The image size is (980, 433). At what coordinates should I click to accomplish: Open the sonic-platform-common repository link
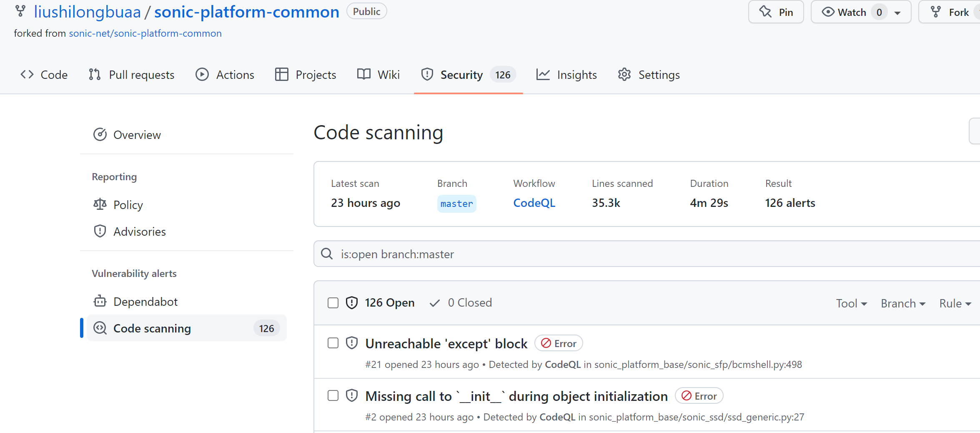[247, 12]
